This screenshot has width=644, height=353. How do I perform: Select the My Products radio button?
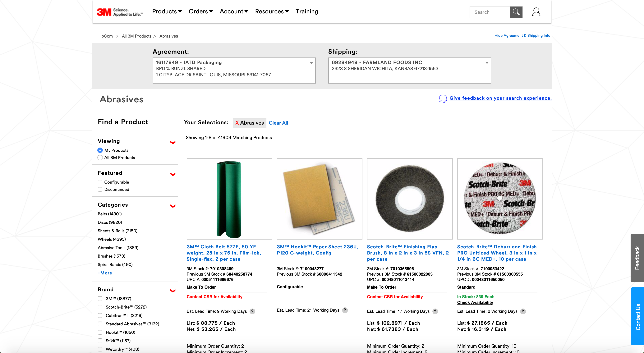click(100, 150)
